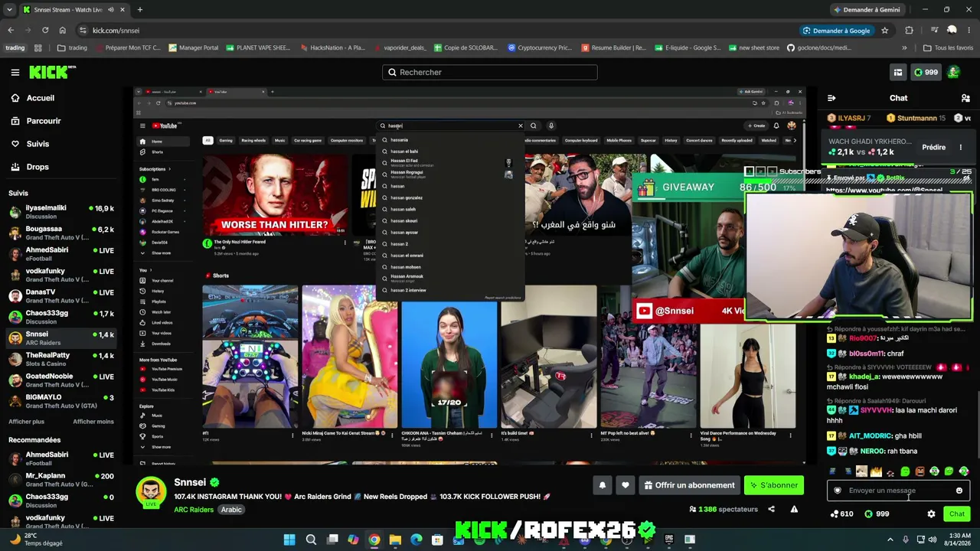
Task: Open the Kick inventory box icon
Action: [897, 72]
